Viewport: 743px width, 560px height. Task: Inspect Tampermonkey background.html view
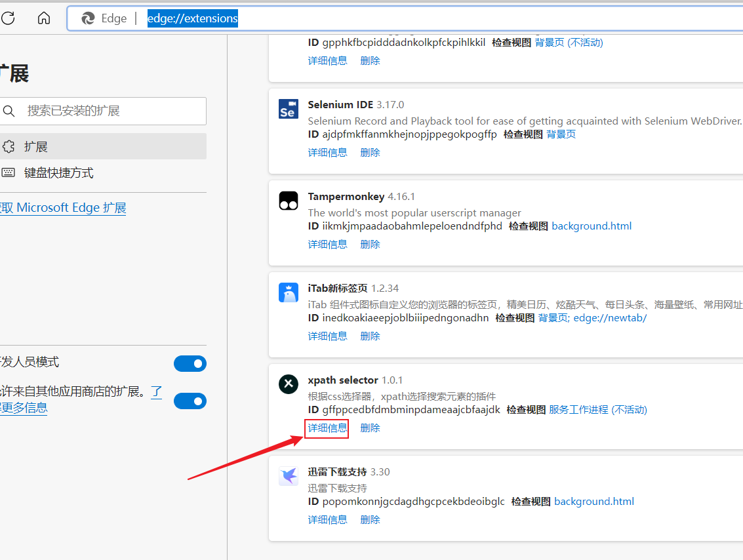pos(592,226)
